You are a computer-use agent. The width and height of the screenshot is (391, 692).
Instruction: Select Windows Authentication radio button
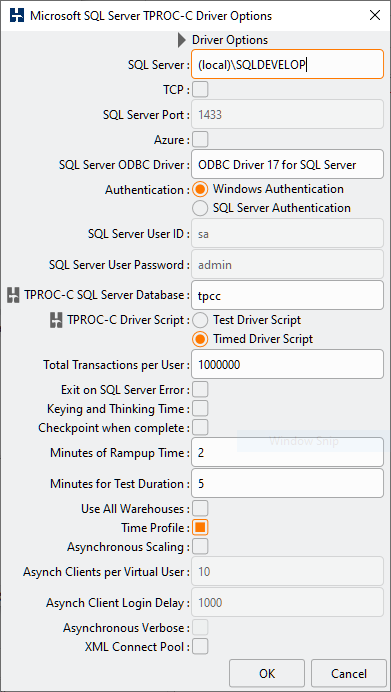200,189
